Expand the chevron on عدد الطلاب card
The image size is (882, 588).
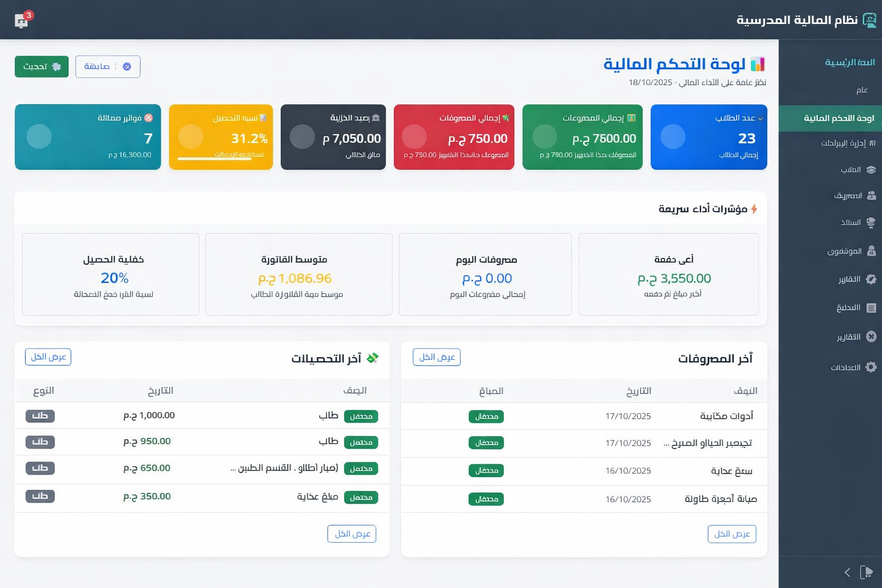point(760,118)
